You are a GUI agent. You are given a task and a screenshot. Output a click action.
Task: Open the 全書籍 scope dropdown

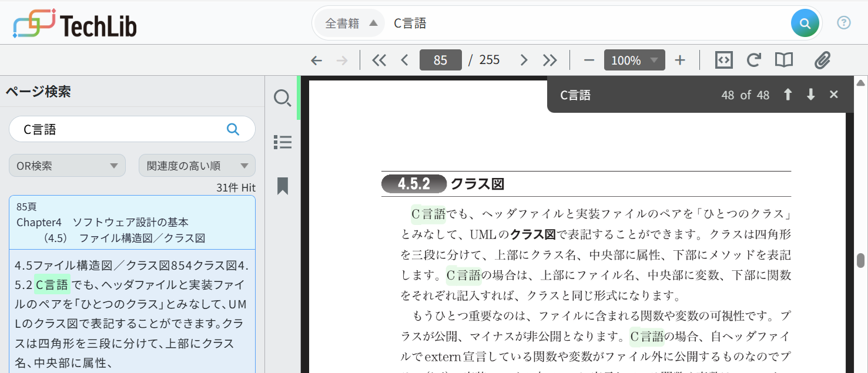tap(348, 22)
